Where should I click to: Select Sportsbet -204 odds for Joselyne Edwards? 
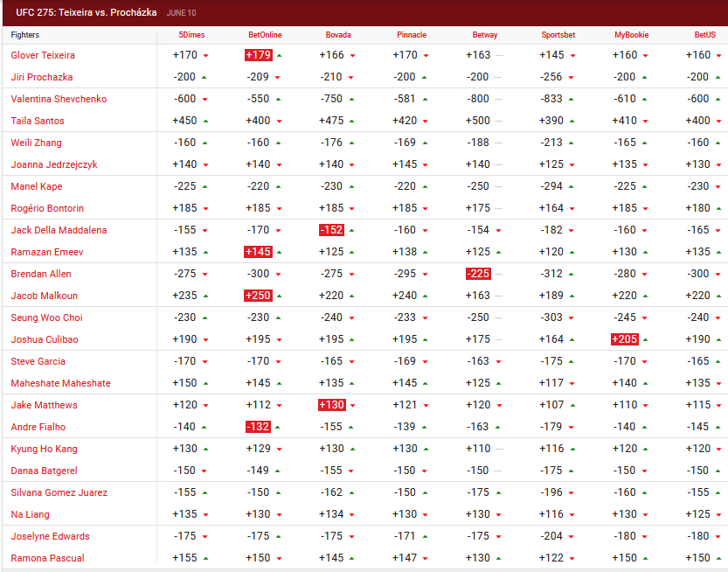point(551,535)
